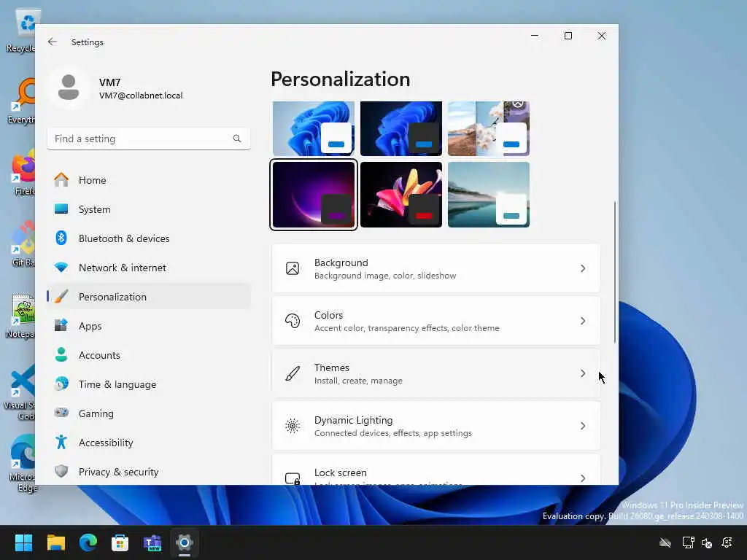Image resolution: width=747 pixels, height=560 pixels.
Task: Click the Themes brush icon
Action: point(293,373)
